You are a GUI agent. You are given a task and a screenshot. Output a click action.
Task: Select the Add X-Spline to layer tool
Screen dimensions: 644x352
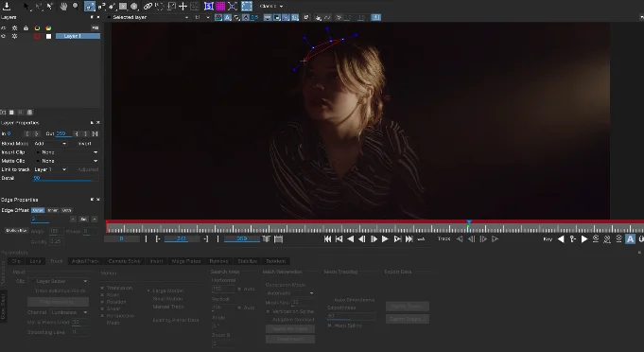[101, 7]
